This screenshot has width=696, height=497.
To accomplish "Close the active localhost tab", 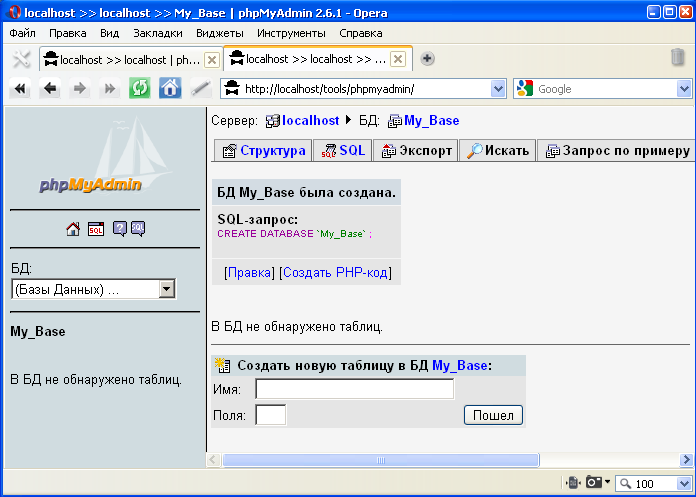I will [398, 59].
